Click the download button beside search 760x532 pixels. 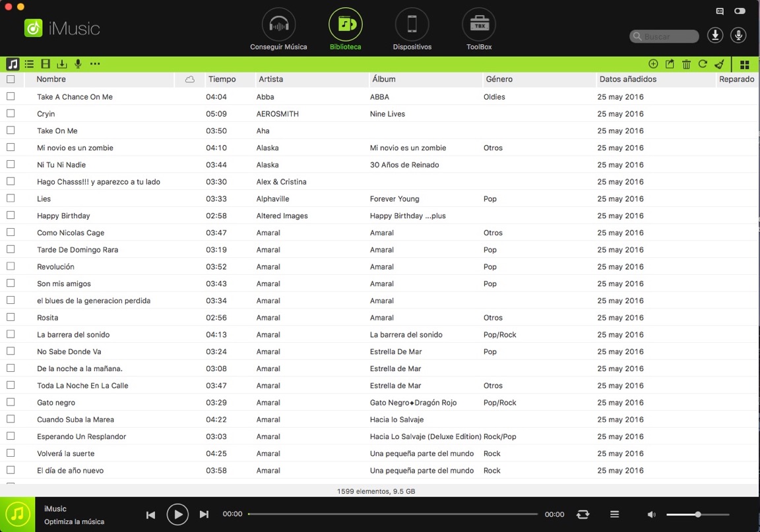(x=715, y=36)
